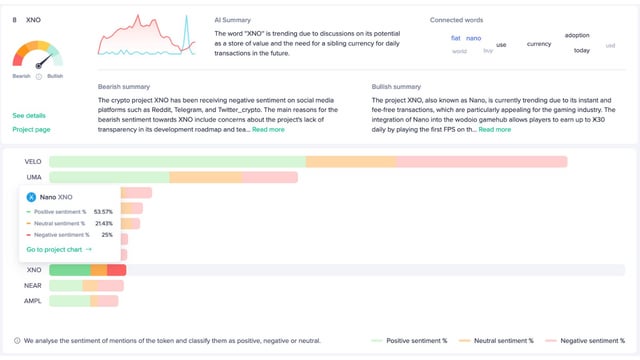
Task: Expand bearish summary with Read more
Action: [x=268, y=129]
